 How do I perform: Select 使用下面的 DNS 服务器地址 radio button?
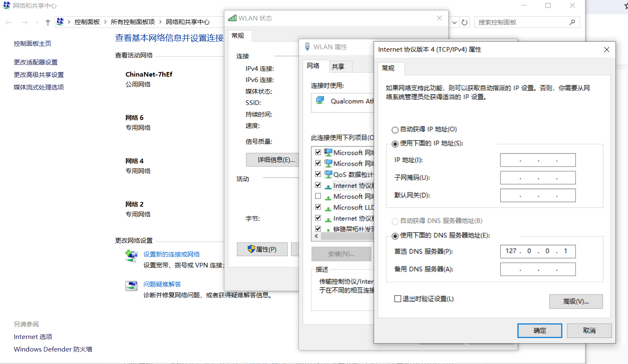(x=395, y=236)
